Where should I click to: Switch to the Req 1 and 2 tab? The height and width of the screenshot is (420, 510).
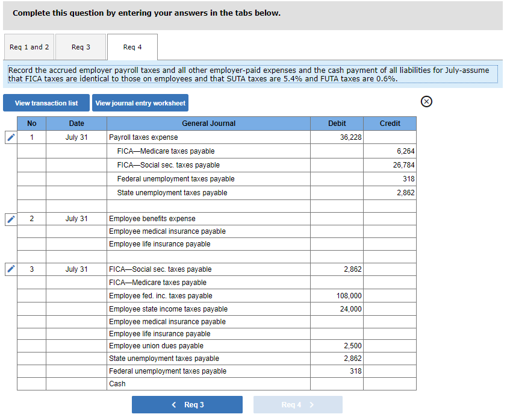(29, 46)
